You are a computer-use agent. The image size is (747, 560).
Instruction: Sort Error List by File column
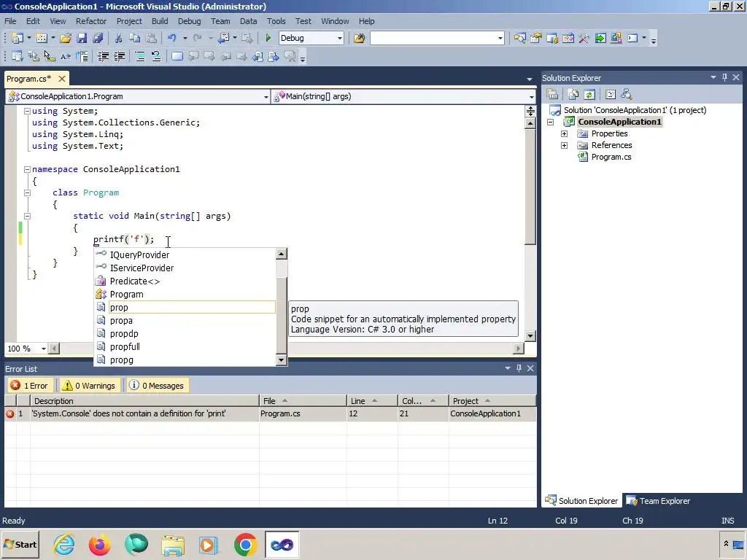303,401
